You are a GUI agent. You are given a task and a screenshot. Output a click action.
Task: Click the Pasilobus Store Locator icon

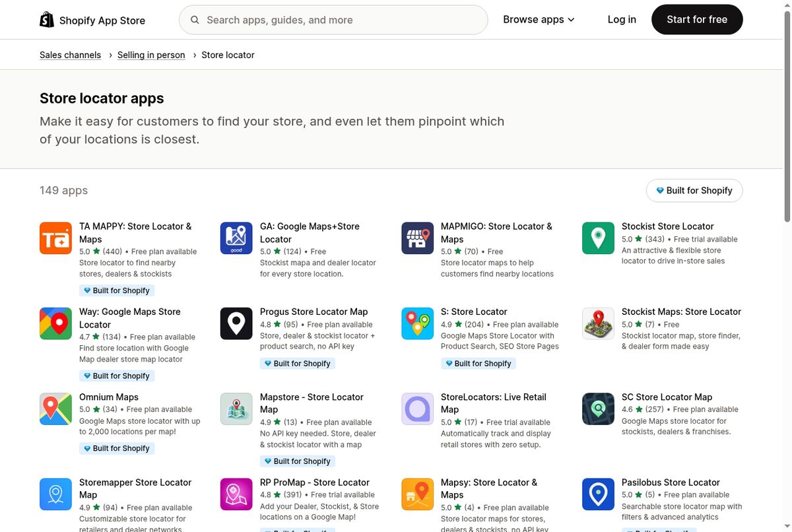click(x=598, y=494)
